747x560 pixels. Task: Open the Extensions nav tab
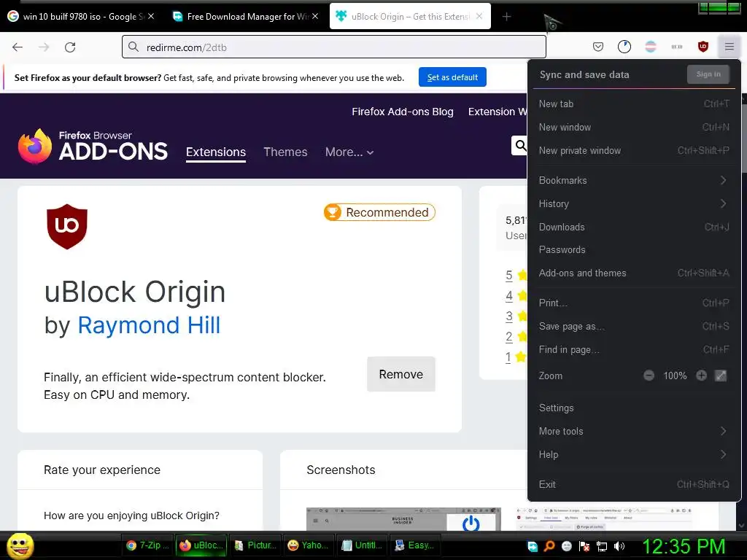(x=216, y=152)
